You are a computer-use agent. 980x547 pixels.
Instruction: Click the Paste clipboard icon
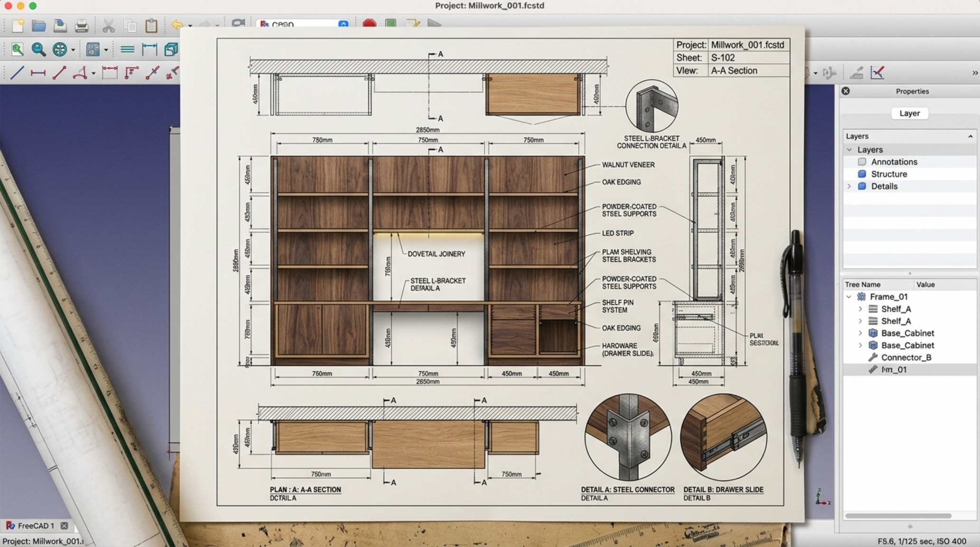coord(151,25)
